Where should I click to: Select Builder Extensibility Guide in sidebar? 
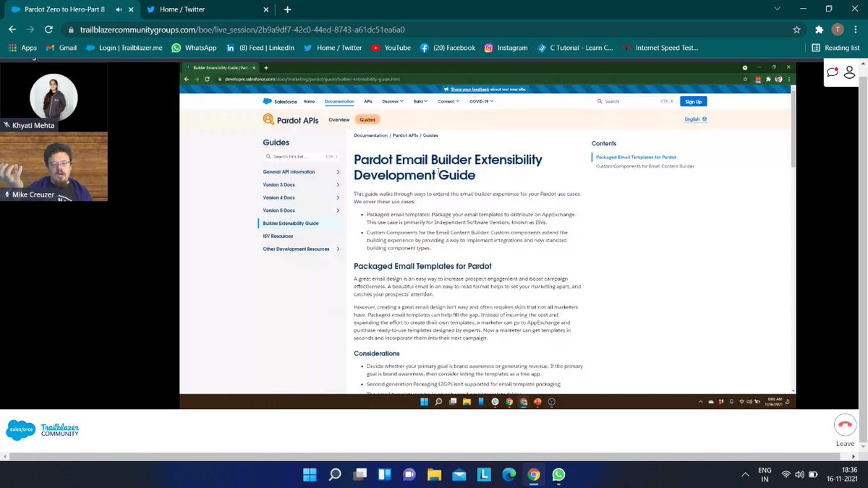tap(291, 223)
